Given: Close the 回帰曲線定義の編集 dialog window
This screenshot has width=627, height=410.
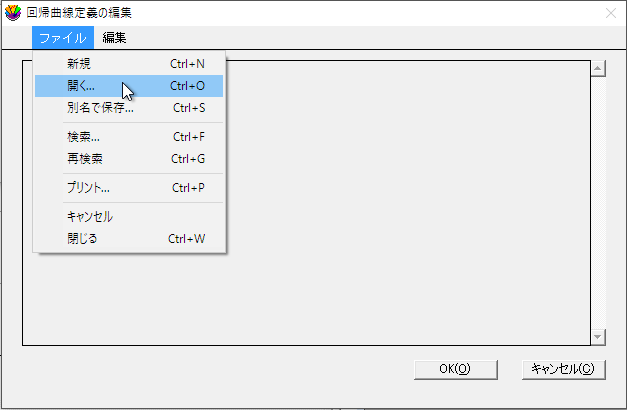Looking at the screenshot, I should (611, 13).
